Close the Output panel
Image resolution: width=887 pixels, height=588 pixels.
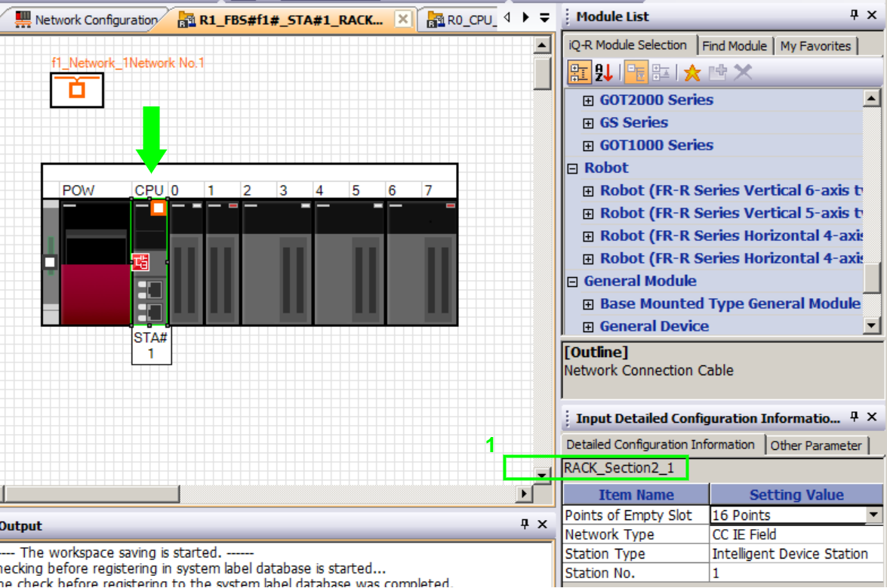point(543,524)
